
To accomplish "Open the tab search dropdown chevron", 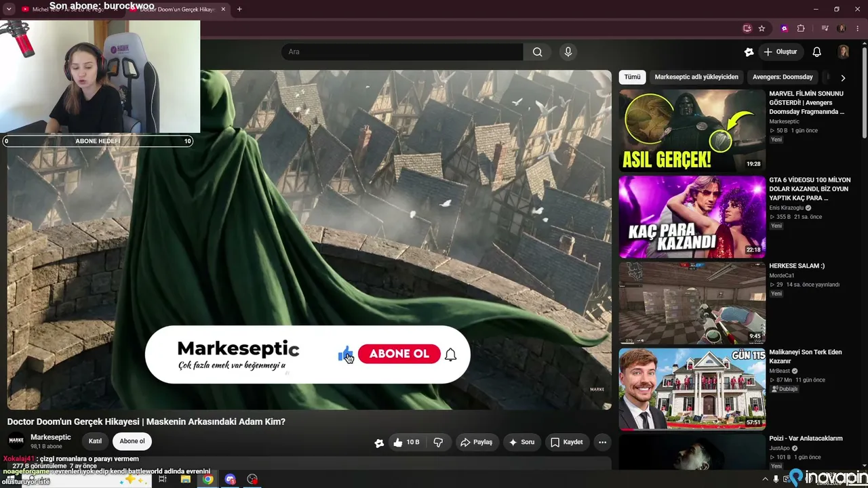I will [x=9, y=9].
